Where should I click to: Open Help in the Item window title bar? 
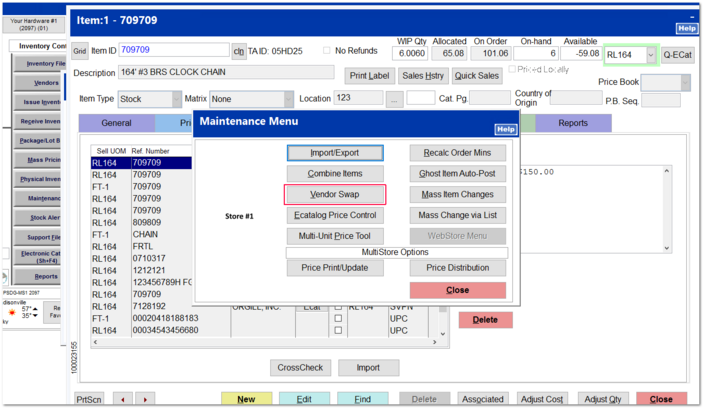click(687, 28)
